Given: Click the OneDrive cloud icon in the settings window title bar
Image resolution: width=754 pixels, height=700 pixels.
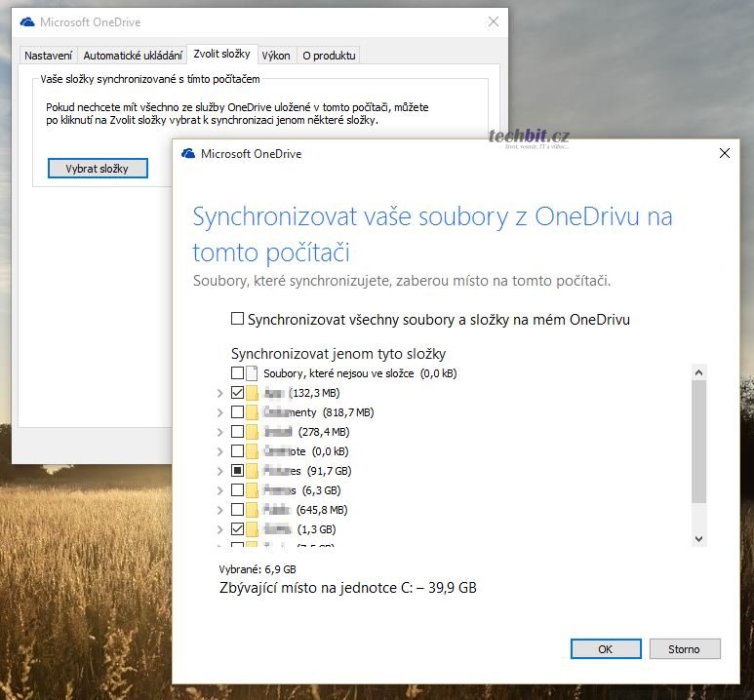Looking at the screenshot, I should 27,21.
